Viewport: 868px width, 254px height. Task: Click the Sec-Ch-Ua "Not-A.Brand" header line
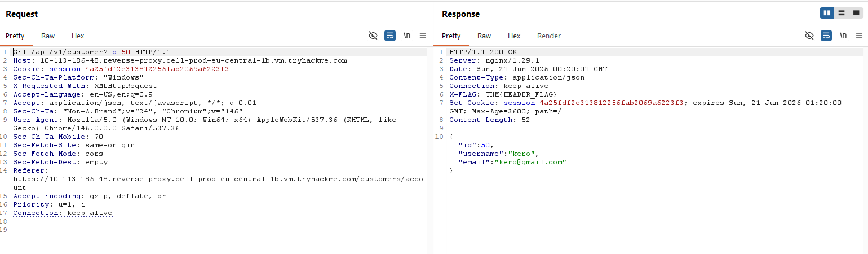coord(128,111)
